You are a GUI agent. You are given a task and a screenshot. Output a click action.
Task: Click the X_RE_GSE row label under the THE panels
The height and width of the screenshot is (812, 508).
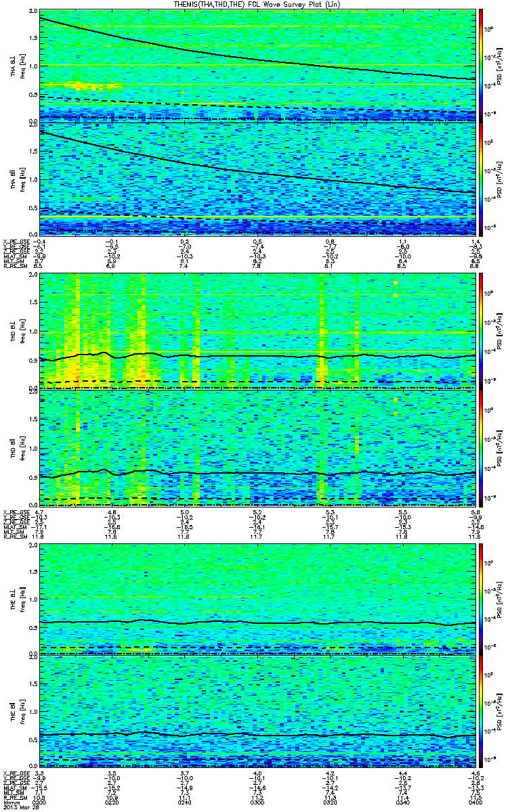15,772
